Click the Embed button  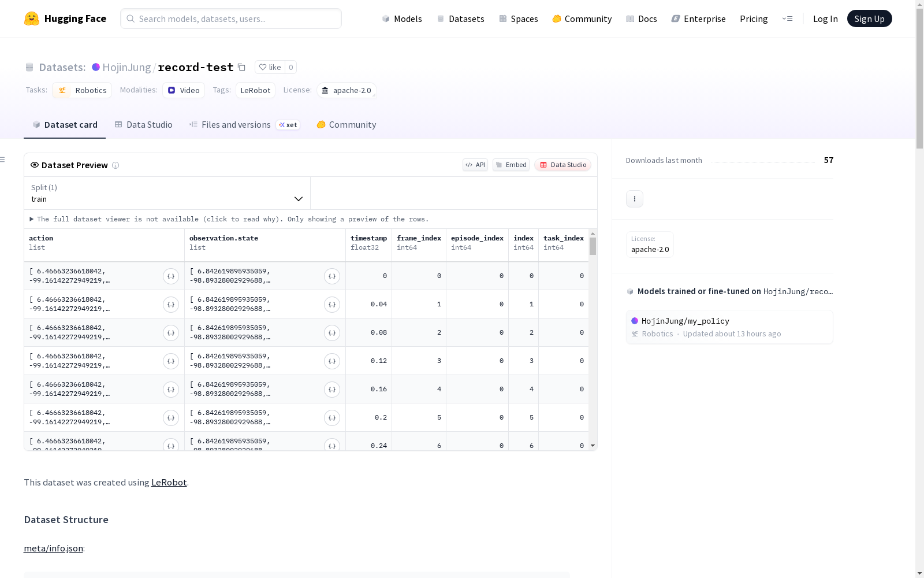click(x=511, y=165)
